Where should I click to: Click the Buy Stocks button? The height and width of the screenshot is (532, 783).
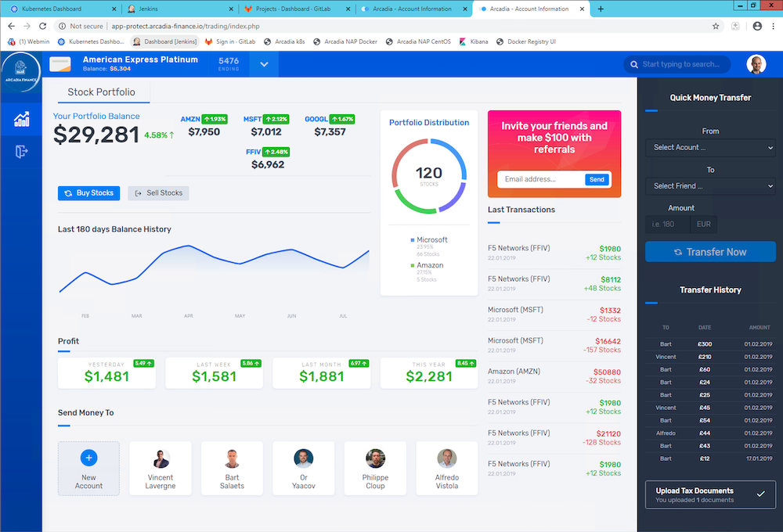[89, 193]
